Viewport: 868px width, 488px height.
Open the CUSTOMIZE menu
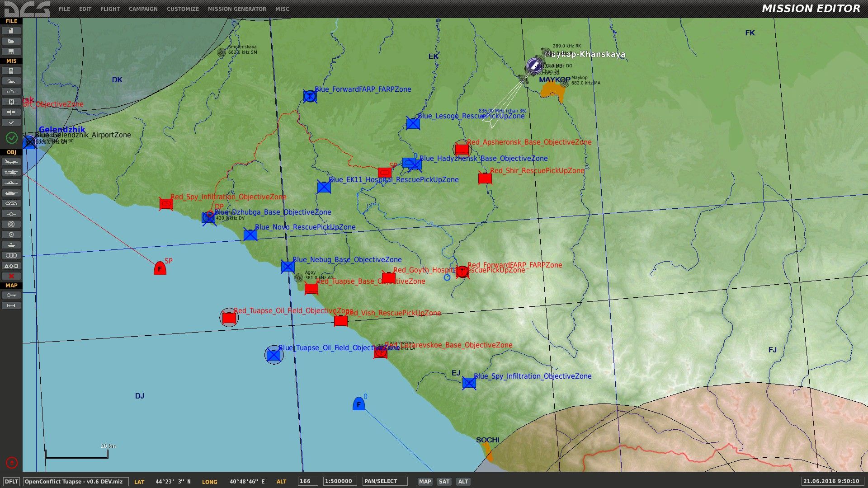tap(183, 9)
